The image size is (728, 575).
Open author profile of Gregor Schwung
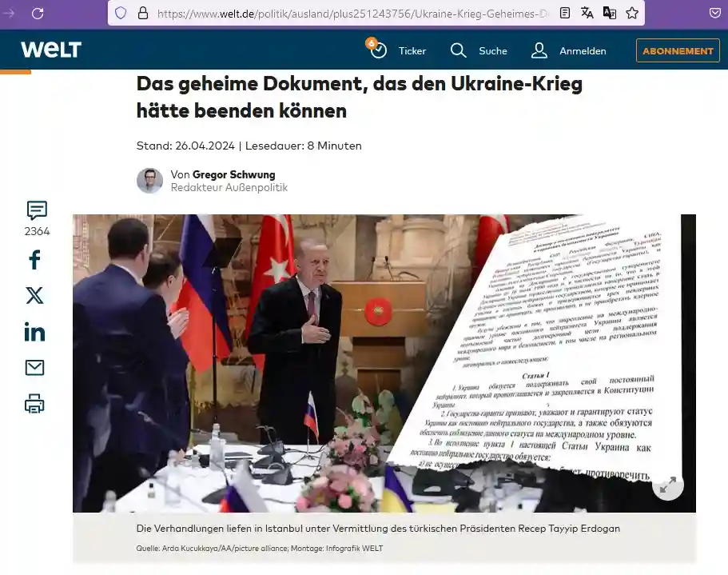pyautogui.click(x=233, y=174)
